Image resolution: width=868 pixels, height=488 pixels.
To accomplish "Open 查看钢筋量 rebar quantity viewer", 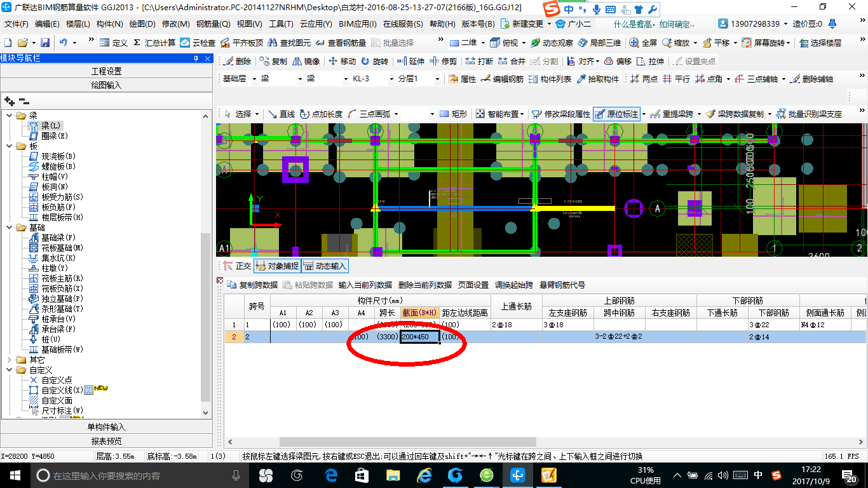I will (x=341, y=43).
